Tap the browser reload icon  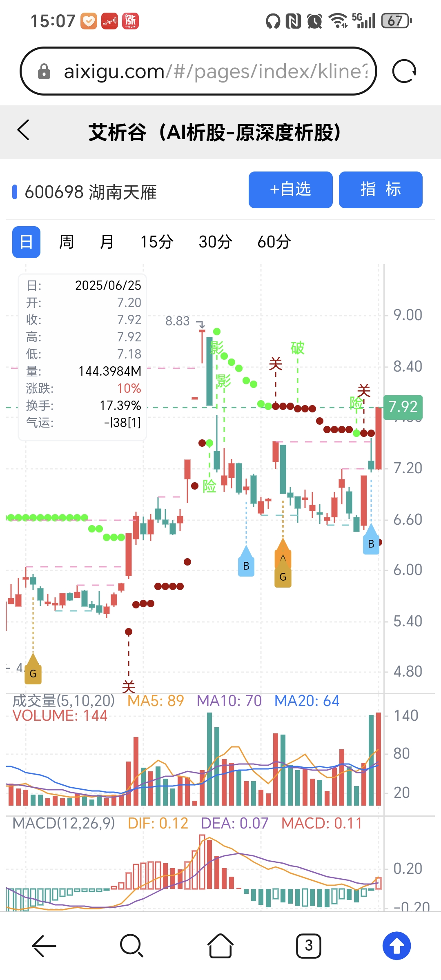[404, 71]
